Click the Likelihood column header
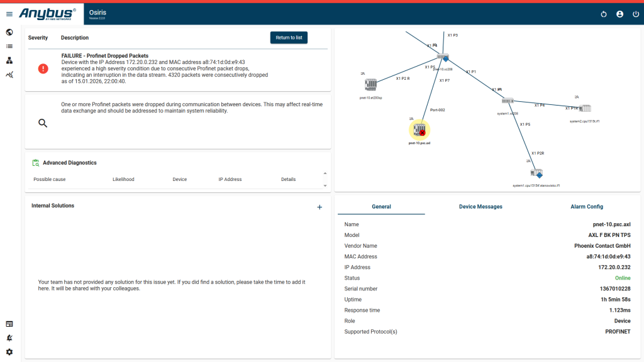 coord(123,179)
